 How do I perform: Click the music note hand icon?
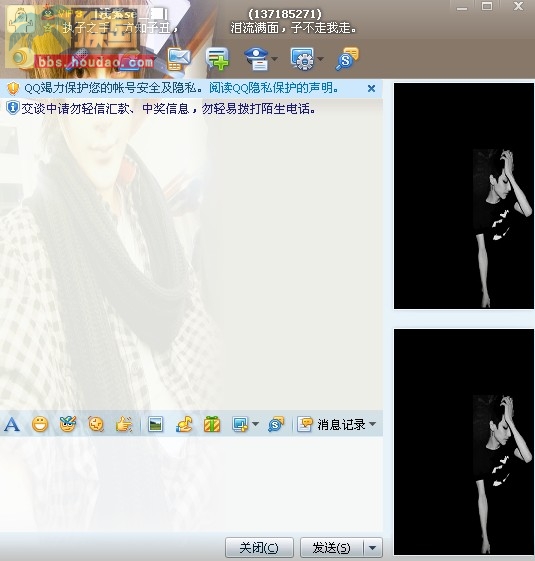pyautogui.click(x=184, y=424)
